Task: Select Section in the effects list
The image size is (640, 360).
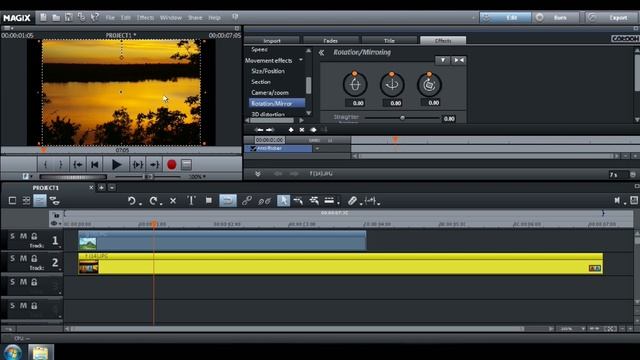Action: 261,82
